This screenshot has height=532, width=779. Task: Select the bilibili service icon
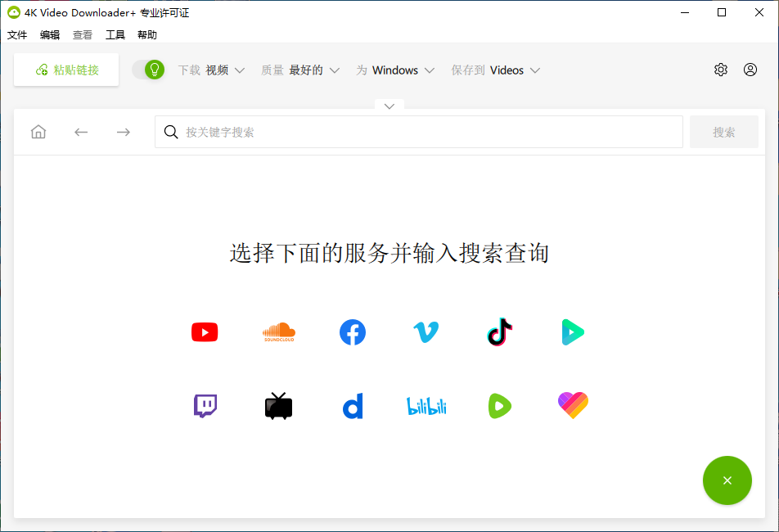tap(426, 406)
